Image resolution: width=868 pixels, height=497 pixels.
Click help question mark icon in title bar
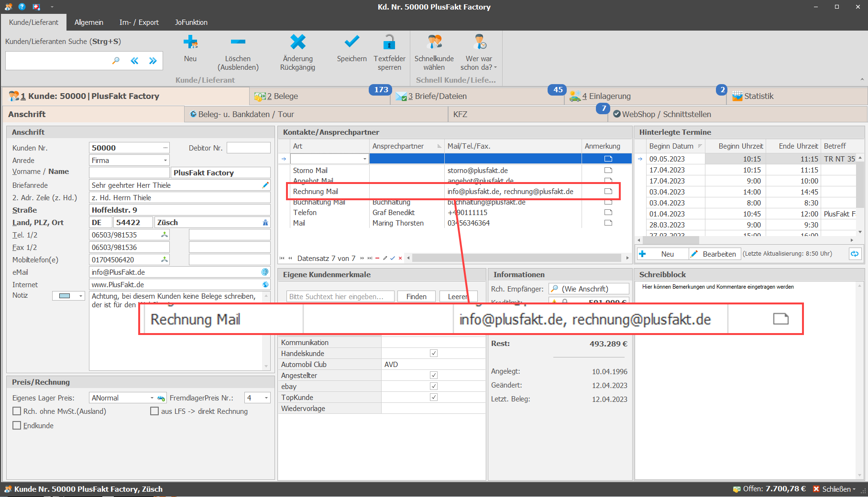point(22,7)
